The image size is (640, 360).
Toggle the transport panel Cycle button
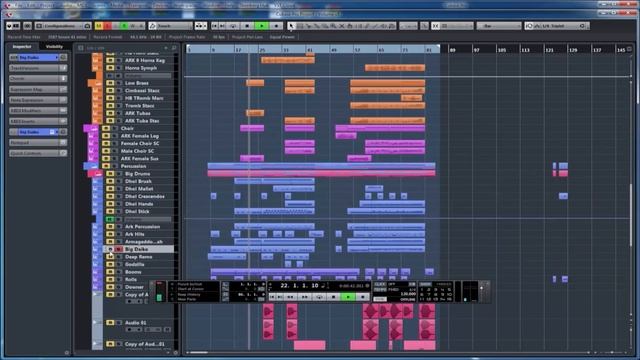tap(319, 297)
